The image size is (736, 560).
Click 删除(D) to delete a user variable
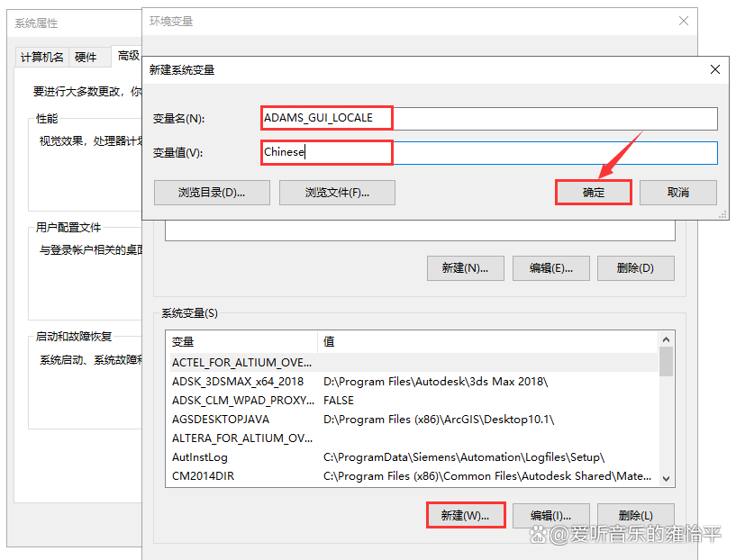click(635, 267)
